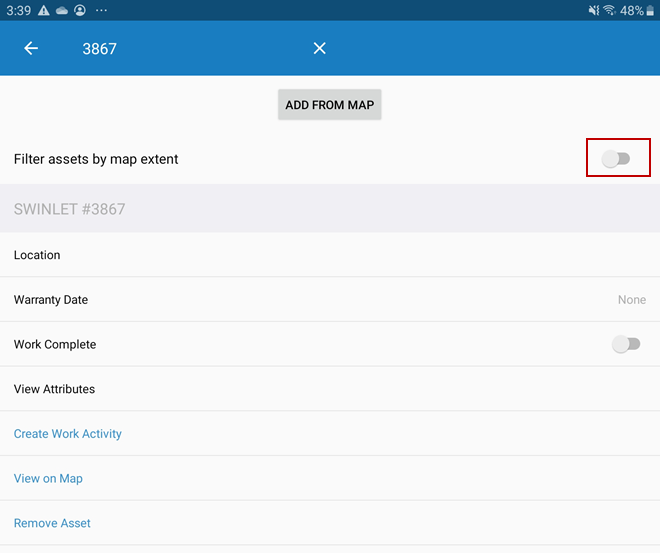This screenshot has height=553, width=660.
Task: Open the Create Work Activity link
Action: coord(68,434)
